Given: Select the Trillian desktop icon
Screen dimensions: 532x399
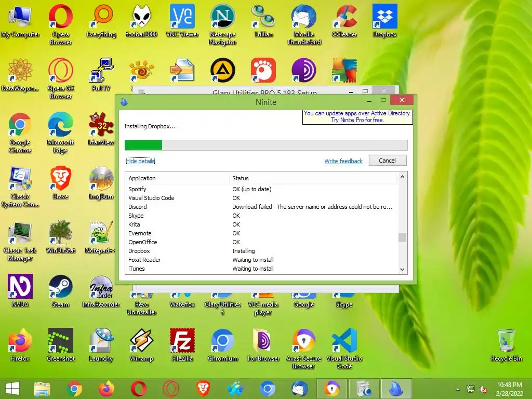Looking at the screenshot, I should tap(263, 21).
